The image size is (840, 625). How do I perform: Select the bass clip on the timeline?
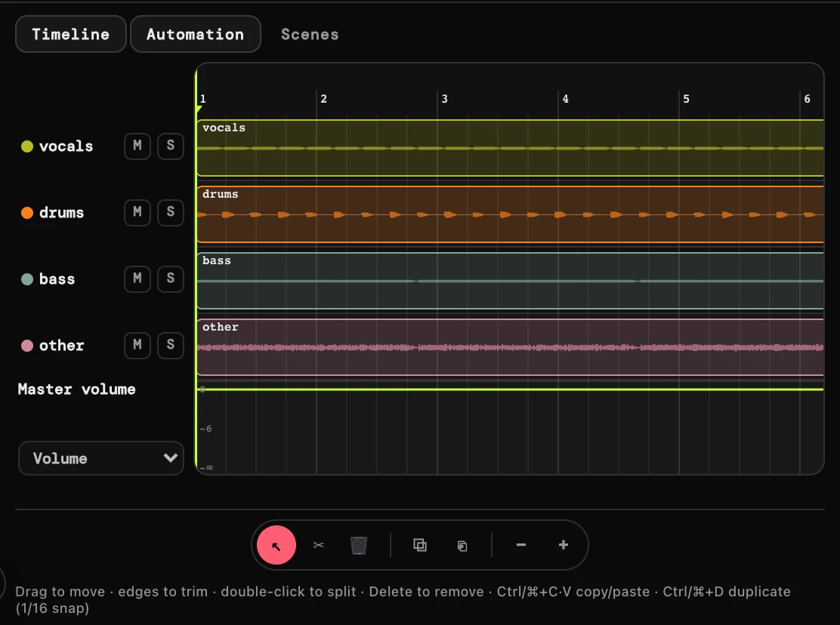click(x=511, y=281)
